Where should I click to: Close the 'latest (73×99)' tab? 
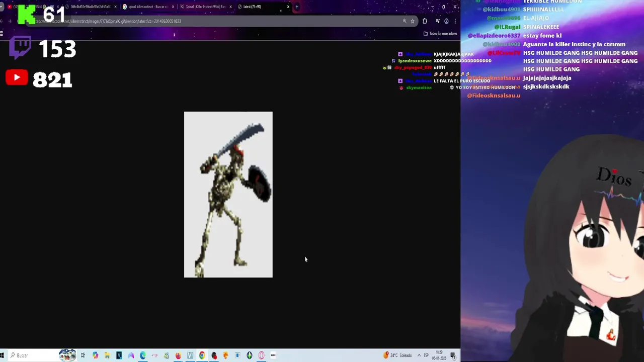[x=288, y=7]
